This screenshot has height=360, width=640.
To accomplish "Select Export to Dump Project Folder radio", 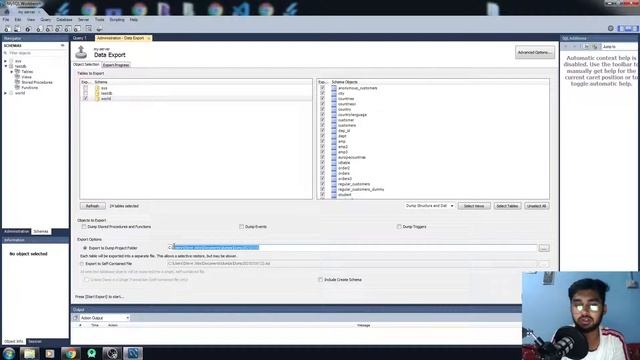I will [85, 248].
